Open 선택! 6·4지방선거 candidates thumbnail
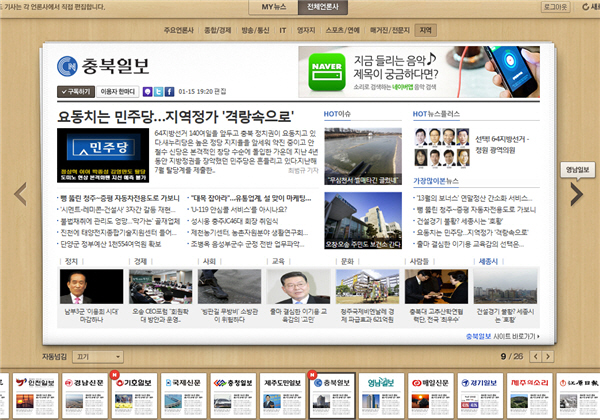The height and width of the screenshot is (420, 600). [x=442, y=147]
